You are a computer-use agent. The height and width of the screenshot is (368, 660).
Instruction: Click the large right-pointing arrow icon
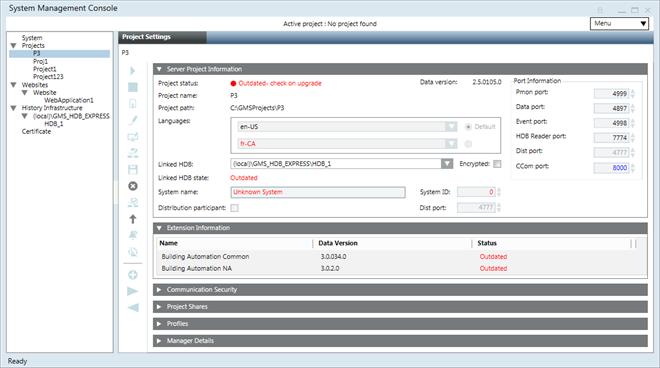pyautogui.click(x=133, y=291)
